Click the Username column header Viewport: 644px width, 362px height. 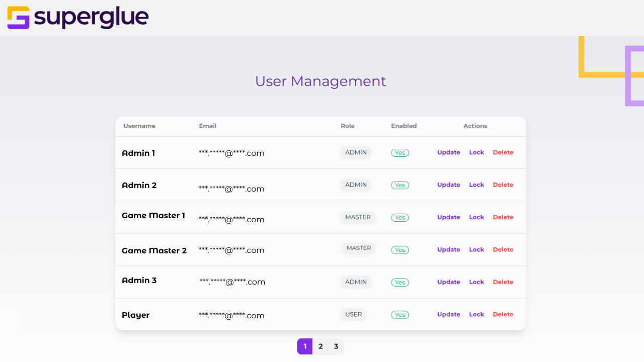pos(139,126)
